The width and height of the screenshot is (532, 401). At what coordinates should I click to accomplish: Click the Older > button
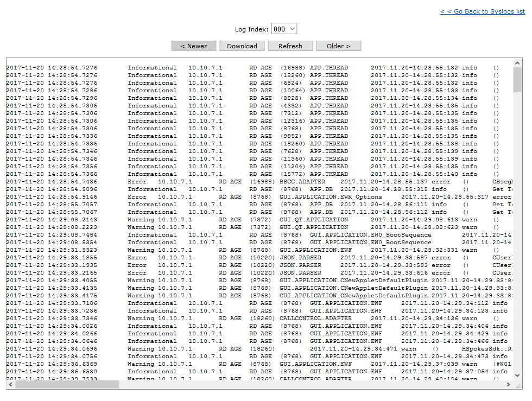click(x=338, y=46)
